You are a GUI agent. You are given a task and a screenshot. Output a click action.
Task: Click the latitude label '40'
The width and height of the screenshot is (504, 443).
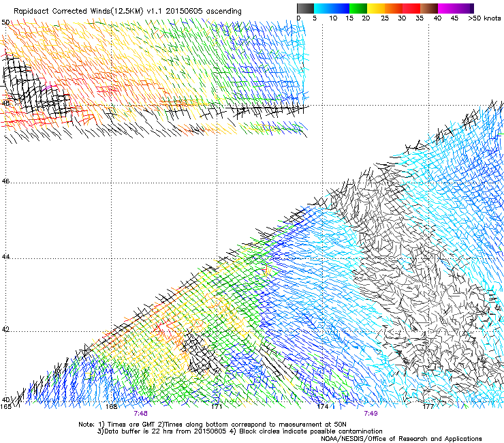click(5, 399)
